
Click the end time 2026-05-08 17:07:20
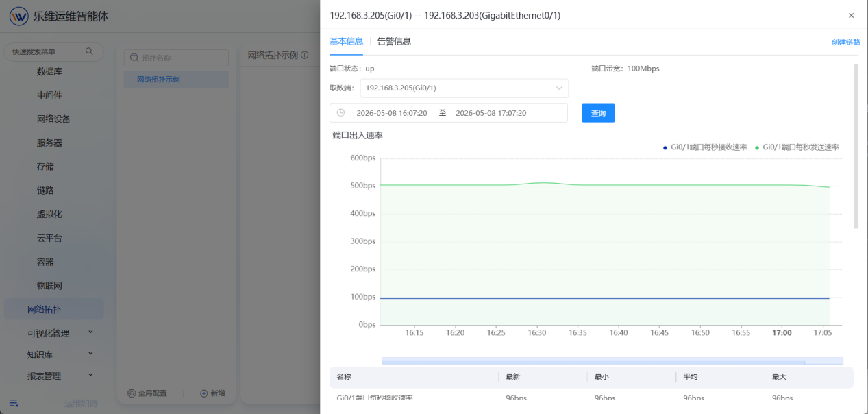click(491, 113)
